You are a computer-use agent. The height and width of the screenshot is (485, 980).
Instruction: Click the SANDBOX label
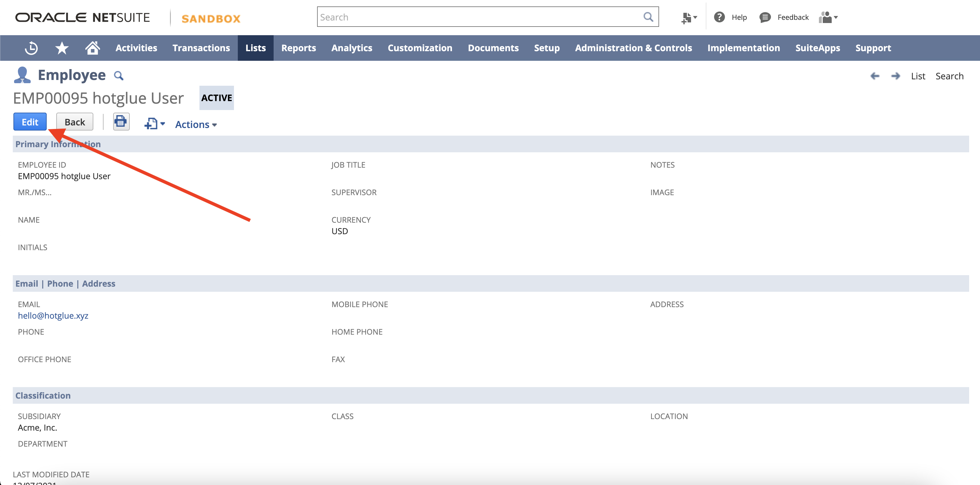(x=211, y=19)
